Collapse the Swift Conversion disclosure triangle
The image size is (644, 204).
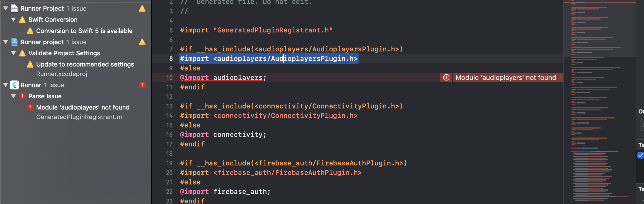pyautogui.click(x=13, y=20)
